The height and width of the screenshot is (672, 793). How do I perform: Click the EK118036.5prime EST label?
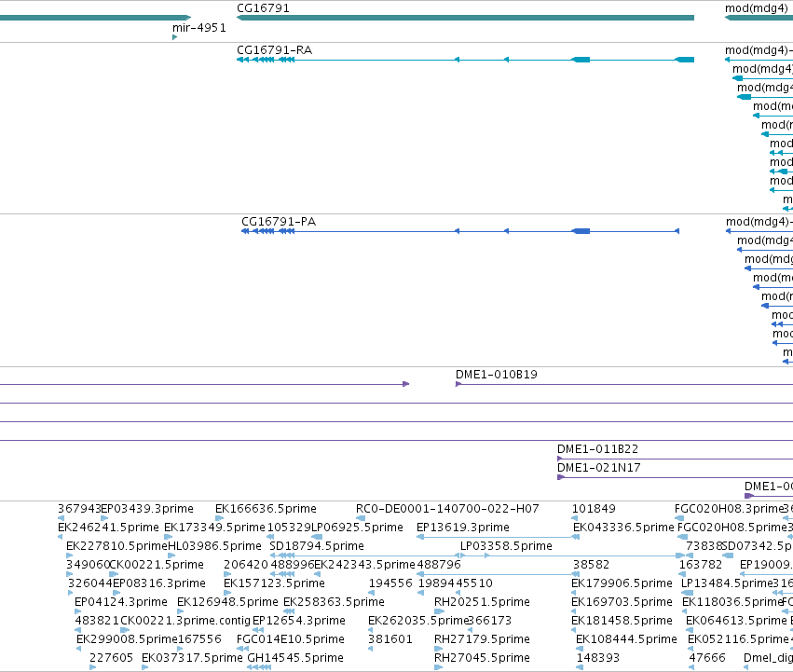tap(731, 602)
